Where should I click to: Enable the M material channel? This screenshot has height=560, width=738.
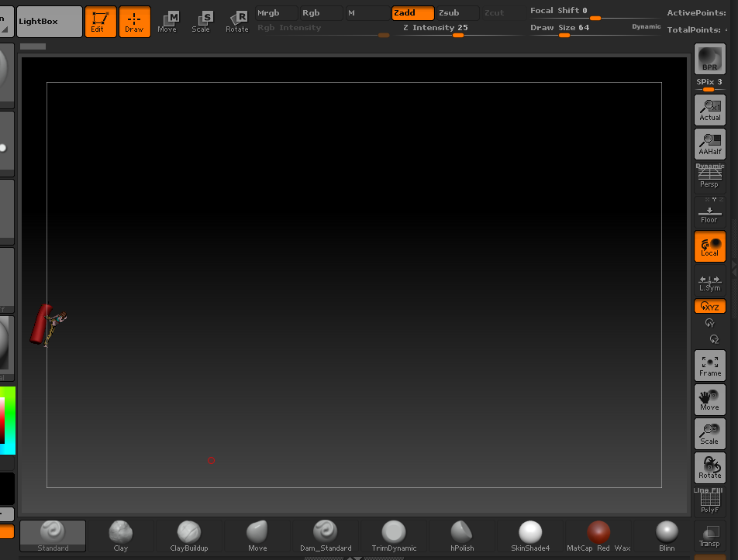(367, 12)
